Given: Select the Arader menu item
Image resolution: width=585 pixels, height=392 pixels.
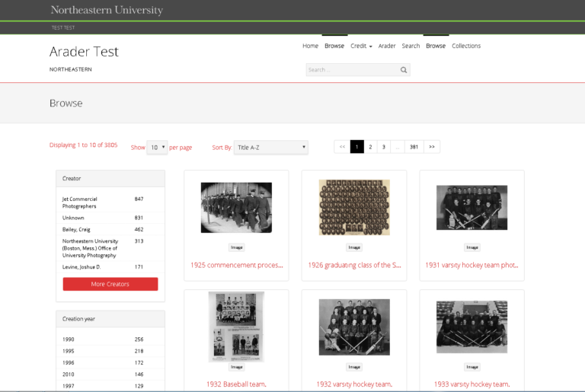Looking at the screenshot, I should pos(387,46).
